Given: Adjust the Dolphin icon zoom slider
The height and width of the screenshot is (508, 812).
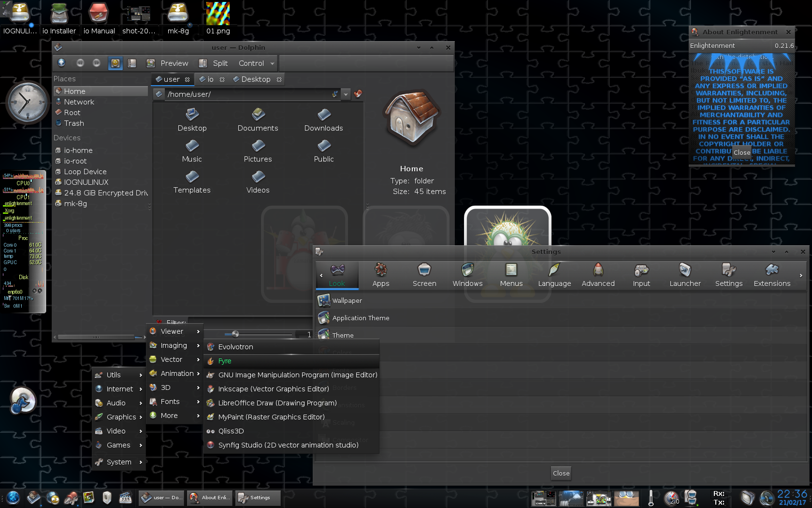Looking at the screenshot, I should pos(235,334).
